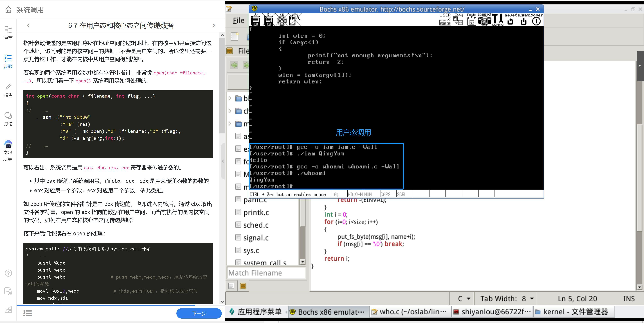
Task: Select the 步骤 steps sidebar icon
Action: [x=8, y=62]
